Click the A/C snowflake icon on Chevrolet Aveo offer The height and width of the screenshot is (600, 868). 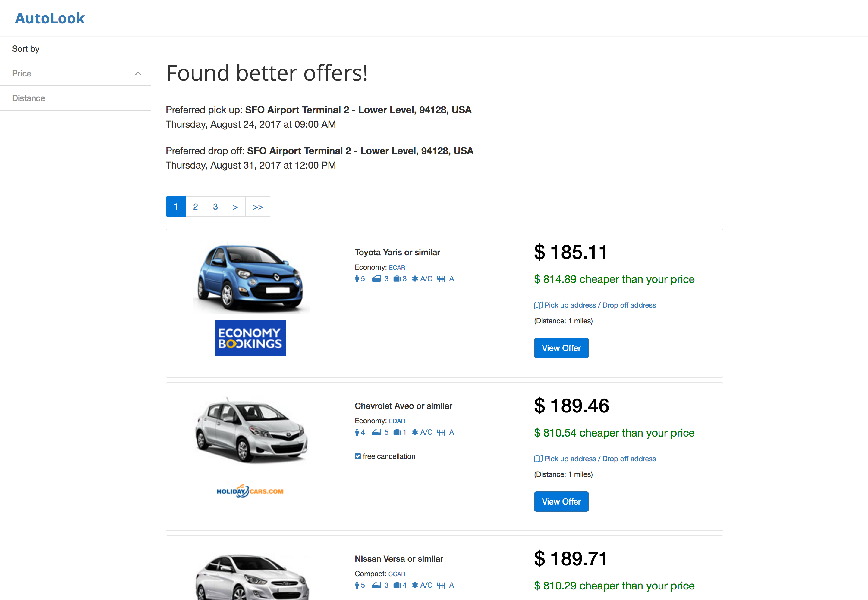click(x=415, y=432)
